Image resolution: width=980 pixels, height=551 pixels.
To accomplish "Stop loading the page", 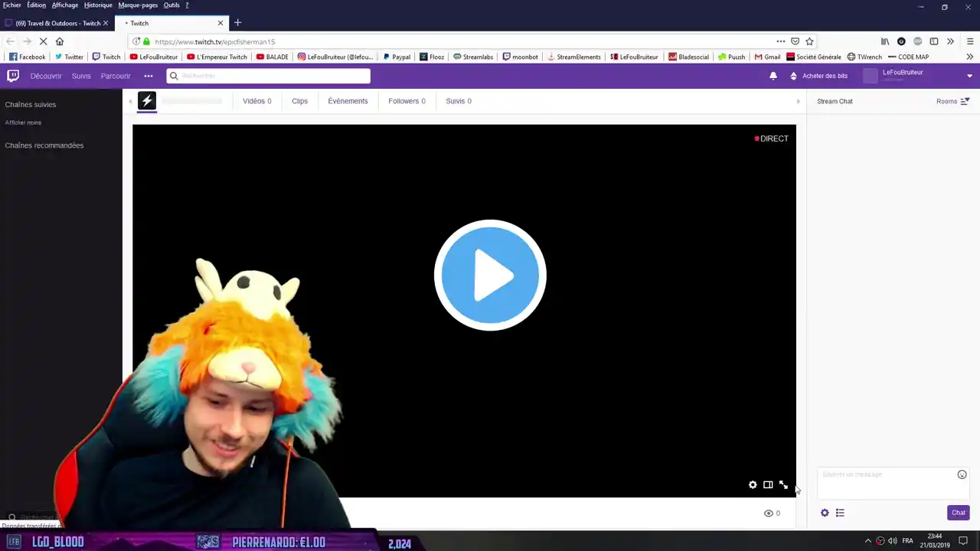I will 43,41.
